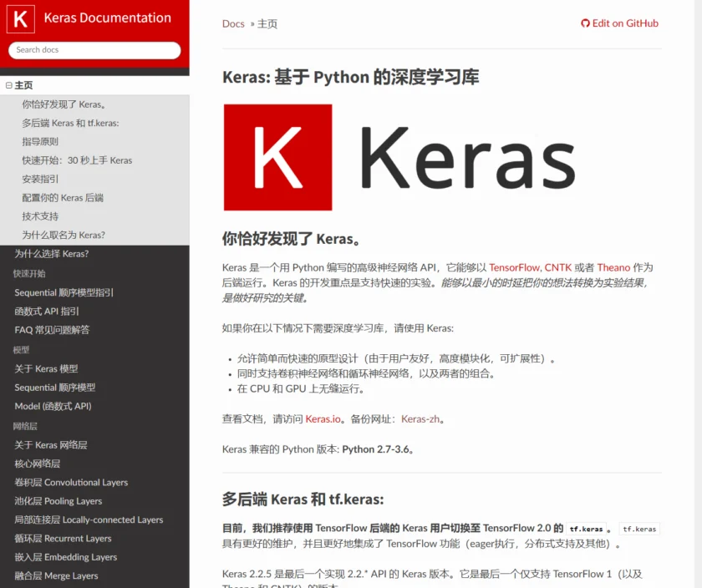Viewport: 702px width, 588px height.
Task: Open 局部连接层 Locally-connected Layers page
Action: [x=89, y=520]
